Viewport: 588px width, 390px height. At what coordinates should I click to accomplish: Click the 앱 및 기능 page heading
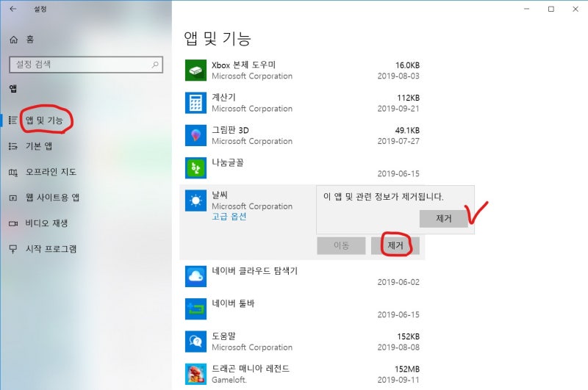[218, 39]
